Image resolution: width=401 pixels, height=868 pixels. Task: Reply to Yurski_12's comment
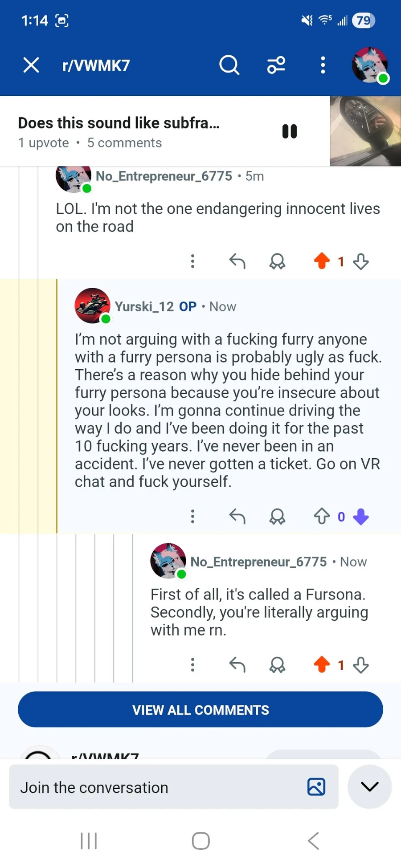[x=237, y=517]
